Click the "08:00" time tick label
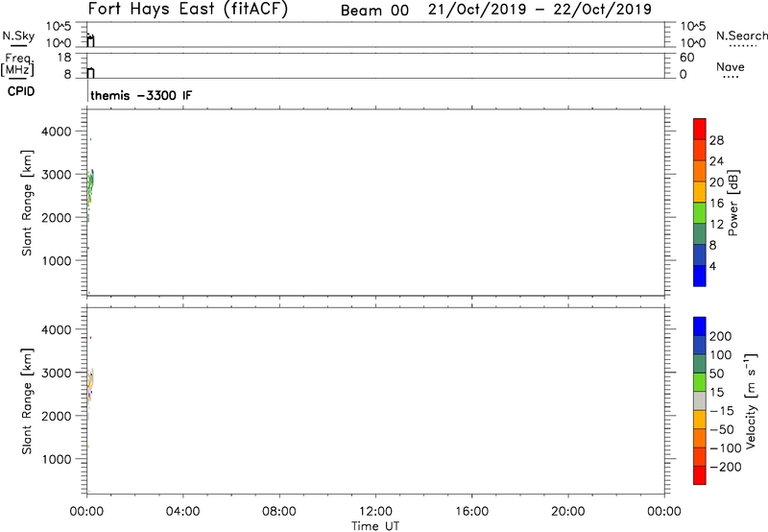Viewport: 768px width, 532px height. 279,512
